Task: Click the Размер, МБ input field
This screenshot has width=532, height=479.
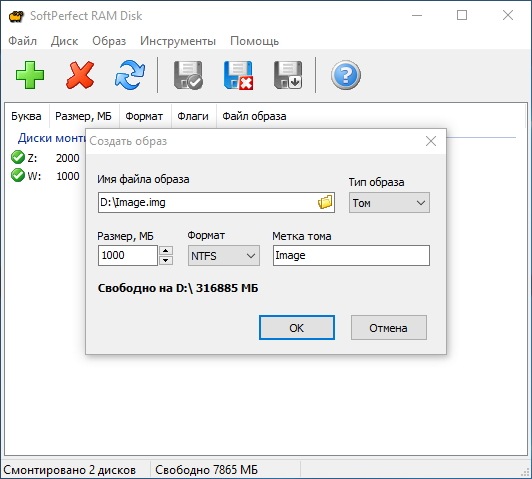Action: tap(128, 255)
